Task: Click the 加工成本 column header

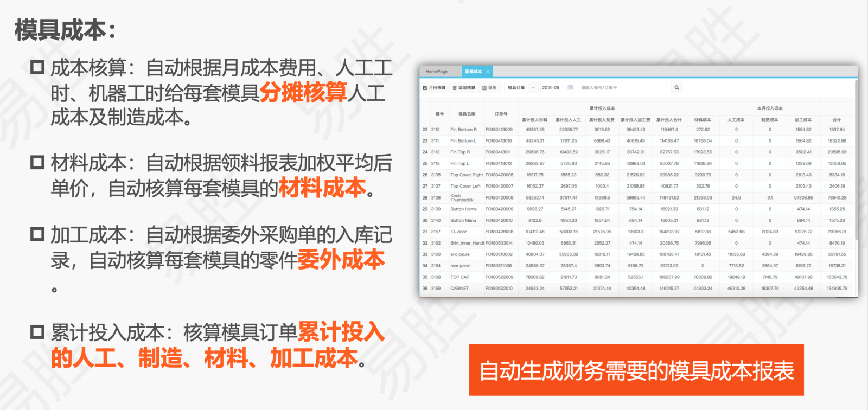Action: (803, 120)
